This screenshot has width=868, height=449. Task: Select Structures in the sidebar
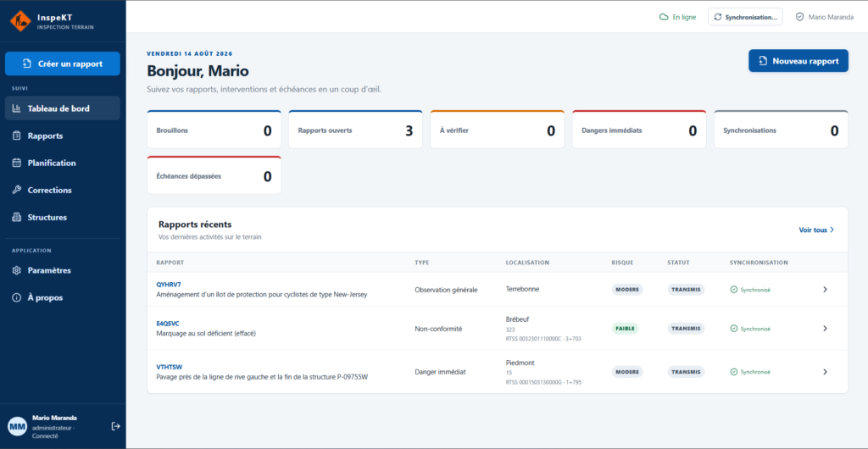63,218
